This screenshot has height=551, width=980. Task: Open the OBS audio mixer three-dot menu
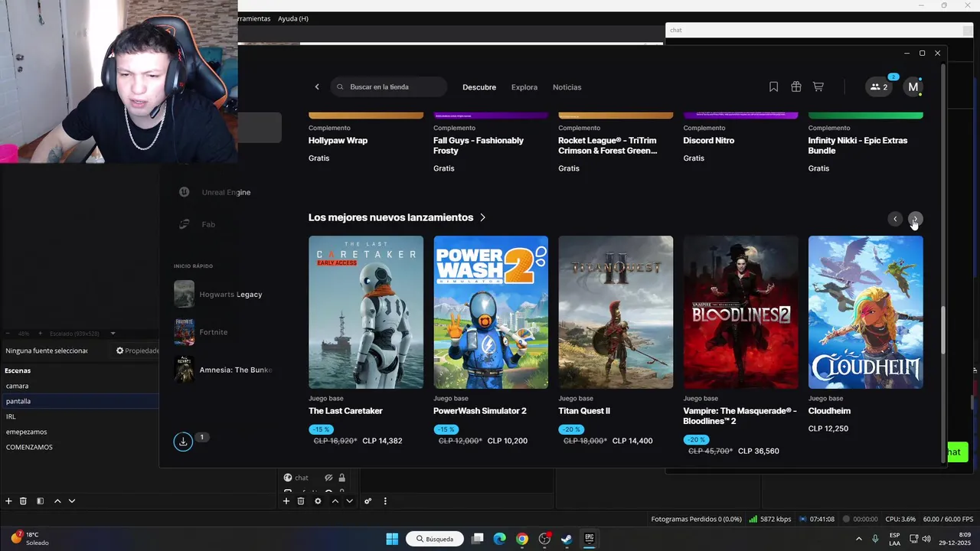(x=385, y=501)
